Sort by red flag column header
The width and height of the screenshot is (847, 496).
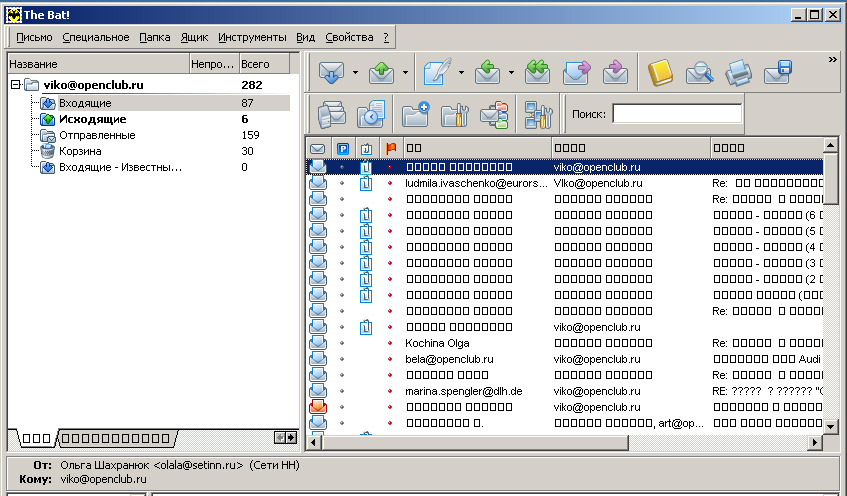[x=391, y=148]
